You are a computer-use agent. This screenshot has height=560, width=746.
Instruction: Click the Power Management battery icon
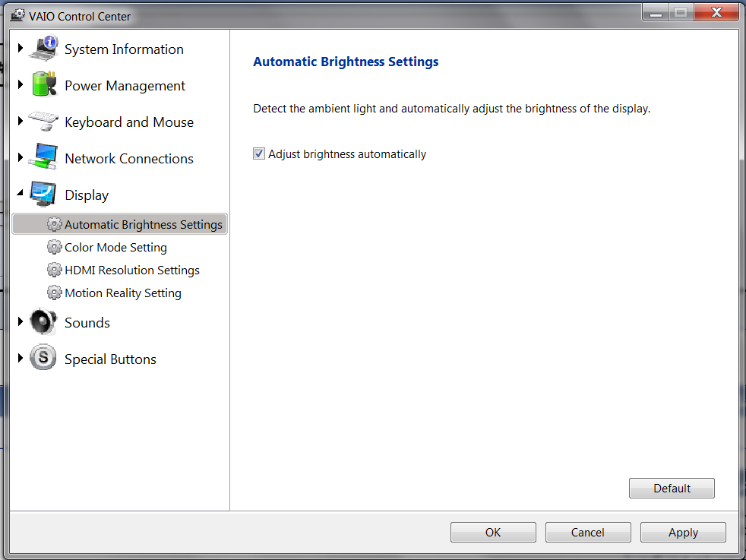coord(44,84)
